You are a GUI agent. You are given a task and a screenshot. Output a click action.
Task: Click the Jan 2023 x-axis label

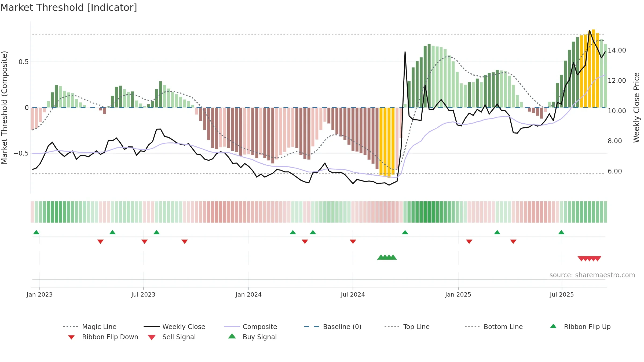[40, 294]
